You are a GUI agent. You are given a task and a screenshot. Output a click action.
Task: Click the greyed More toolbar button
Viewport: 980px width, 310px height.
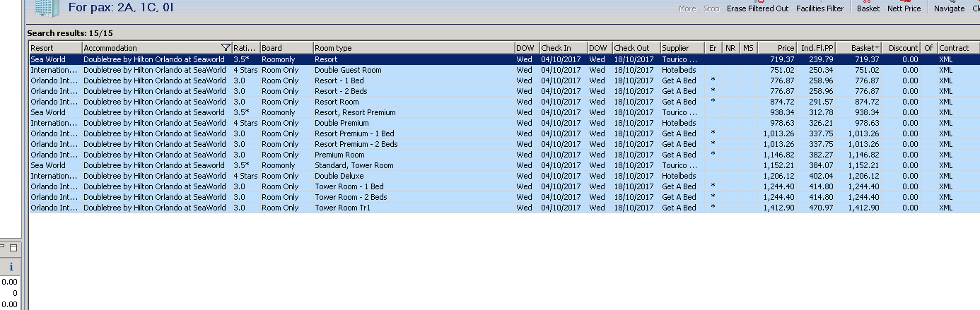(x=687, y=8)
